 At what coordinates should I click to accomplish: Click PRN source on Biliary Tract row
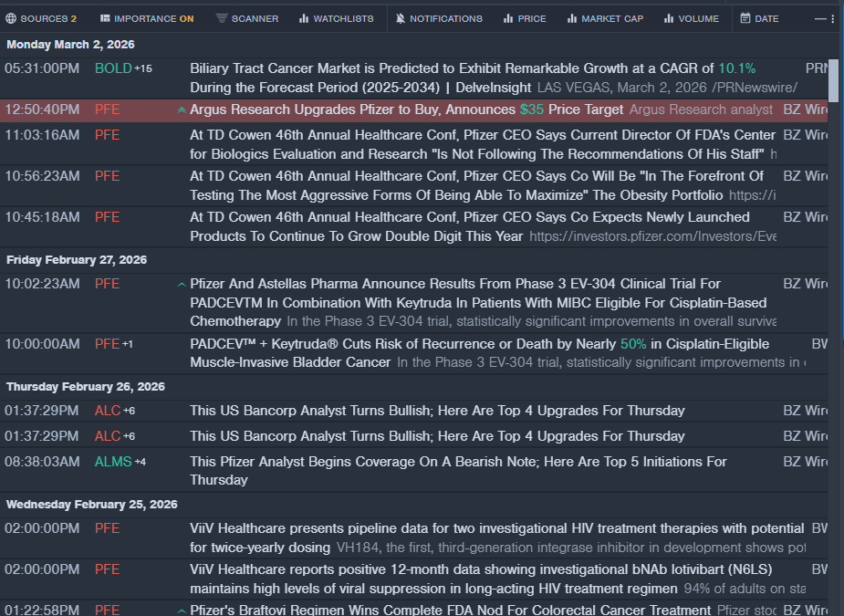817,68
